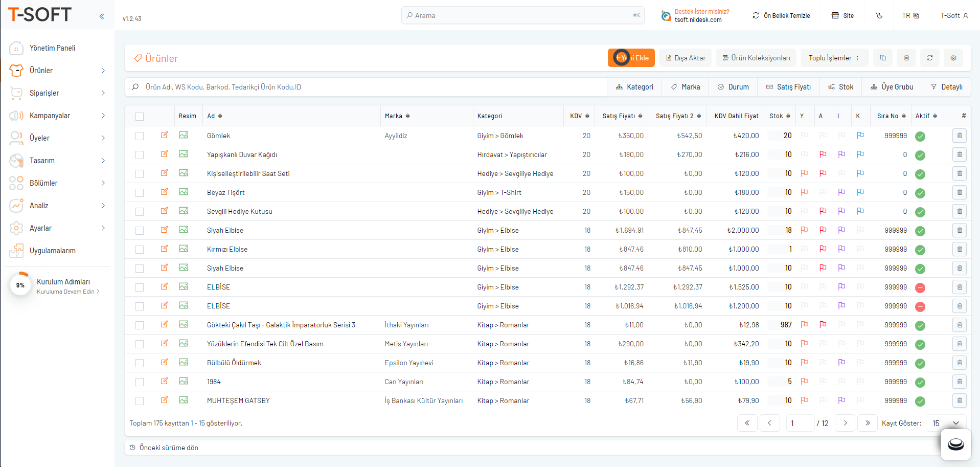This screenshot has height=467, width=980.
Task: Click the Kurulum Adımları 9% progress circle
Action: pos(20,285)
